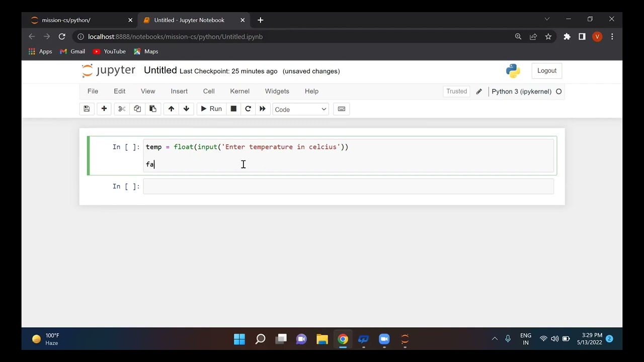This screenshot has width=644, height=362.
Task: Move selected cell down arrow
Action: 186,109
